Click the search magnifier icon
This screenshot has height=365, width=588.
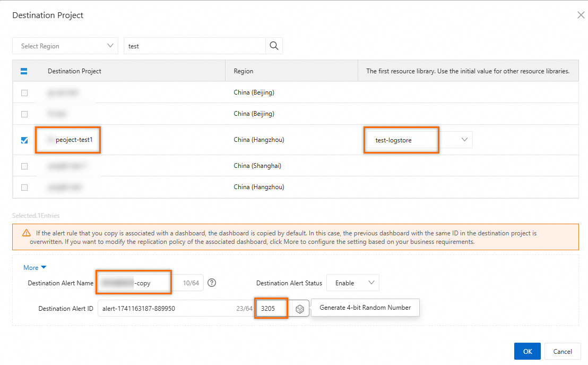(x=274, y=46)
